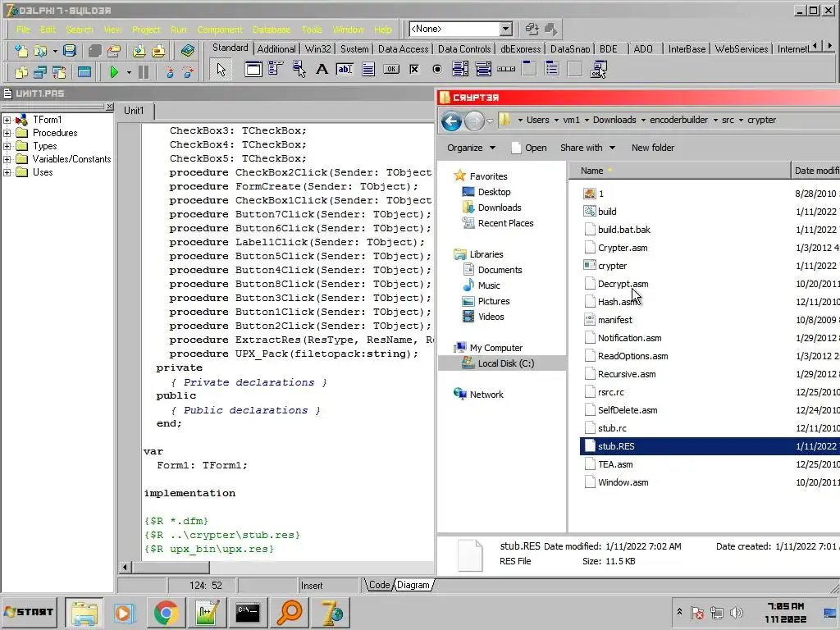
Task: Open the Project menu
Action: (146, 30)
